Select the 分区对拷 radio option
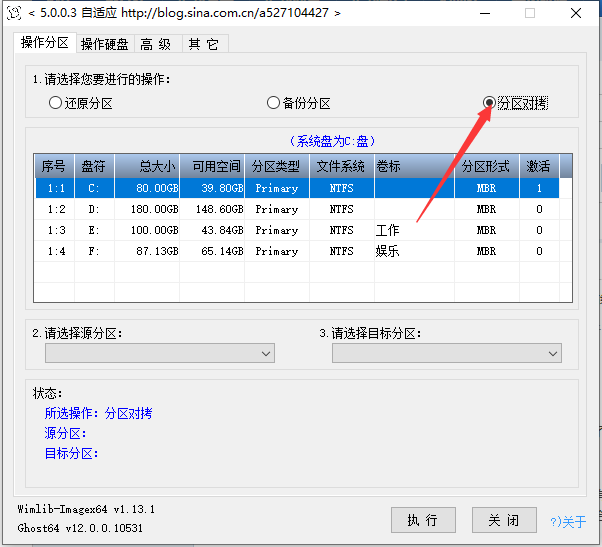The width and height of the screenshot is (602, 547). (489, 103)
